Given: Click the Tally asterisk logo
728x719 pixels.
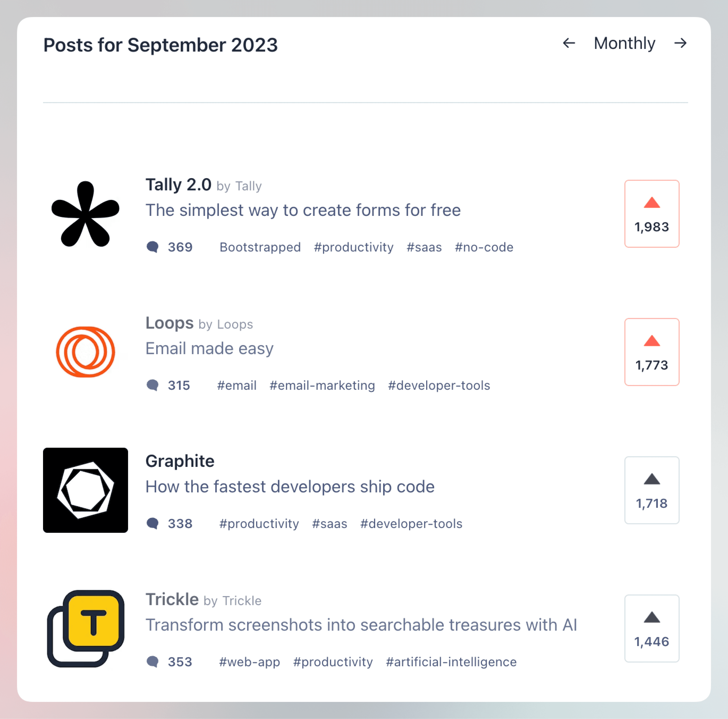Looking at the screenshot, I should (x=86, y=214).
